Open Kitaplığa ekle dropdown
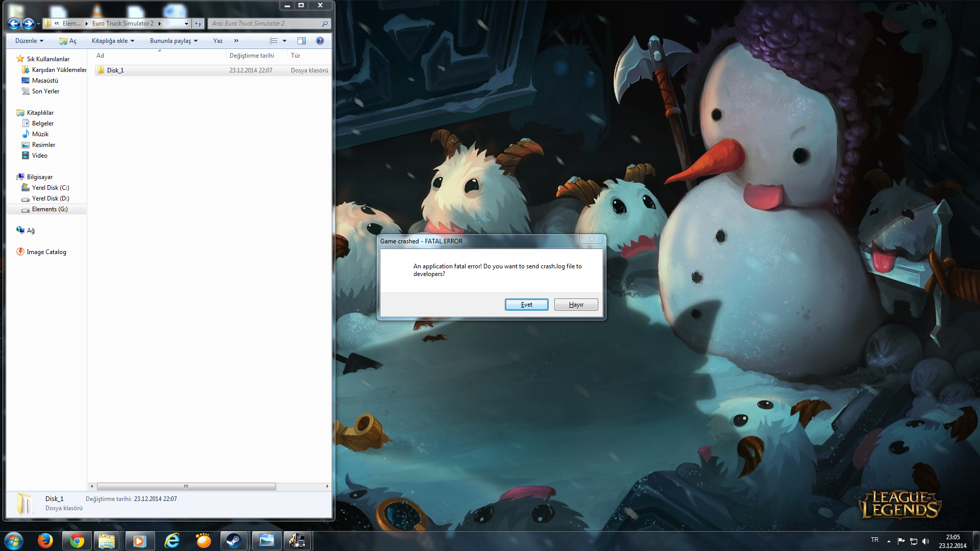Viewport: 980px width, 551px height. 113,41
